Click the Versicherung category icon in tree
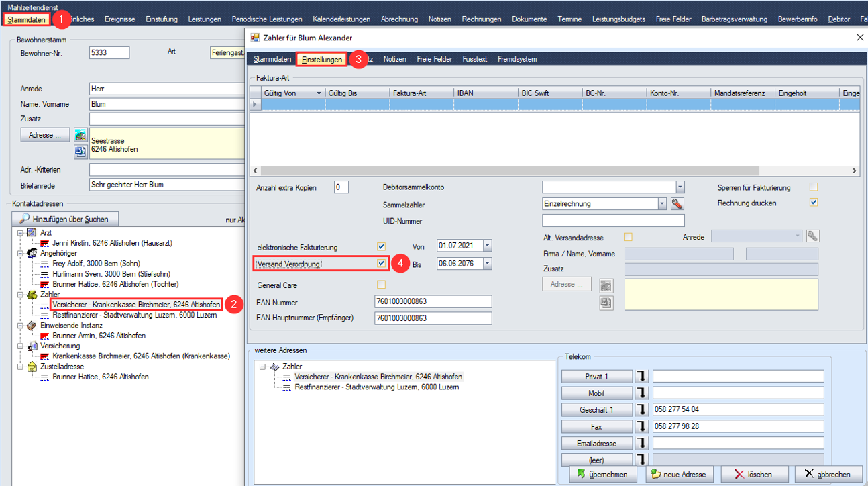This screenshot has width=868, height=486. [32, 346]
